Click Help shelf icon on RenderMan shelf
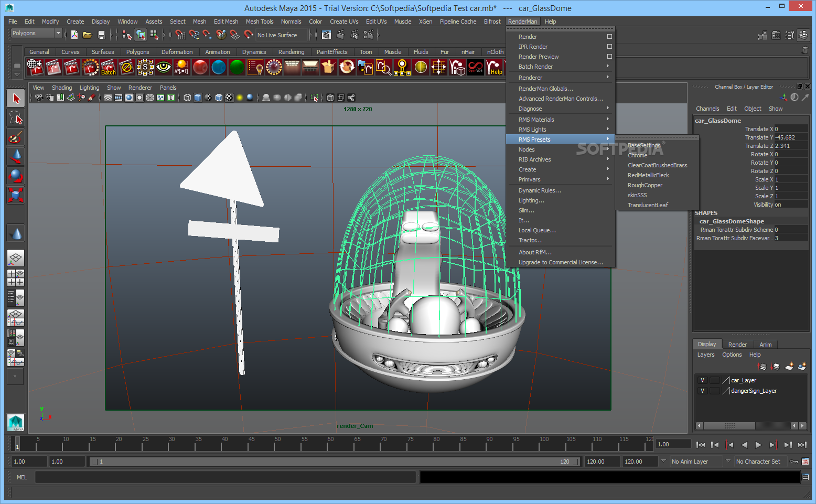The image size is (816, 504). tap(494, 67)
